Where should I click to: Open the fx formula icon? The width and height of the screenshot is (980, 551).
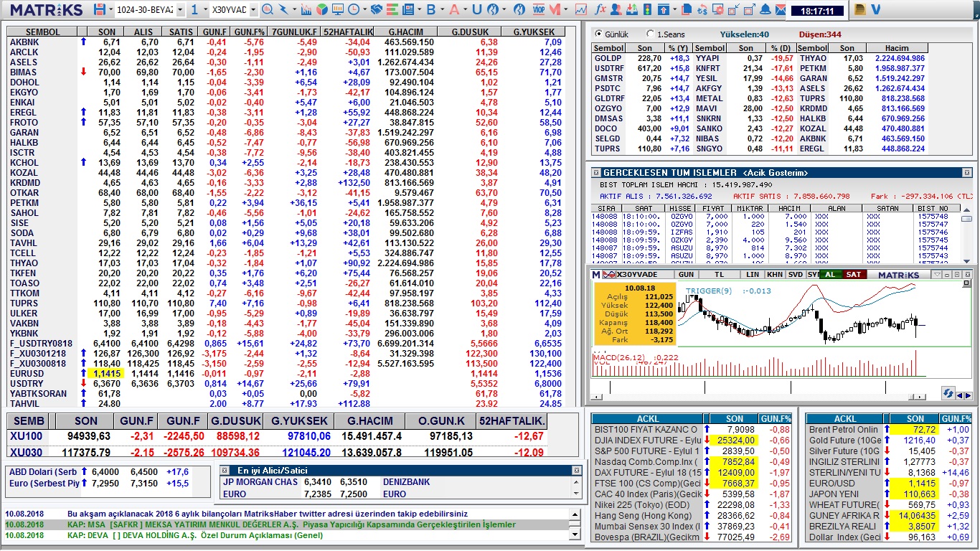pyautogui.click(x=600, y=9)
